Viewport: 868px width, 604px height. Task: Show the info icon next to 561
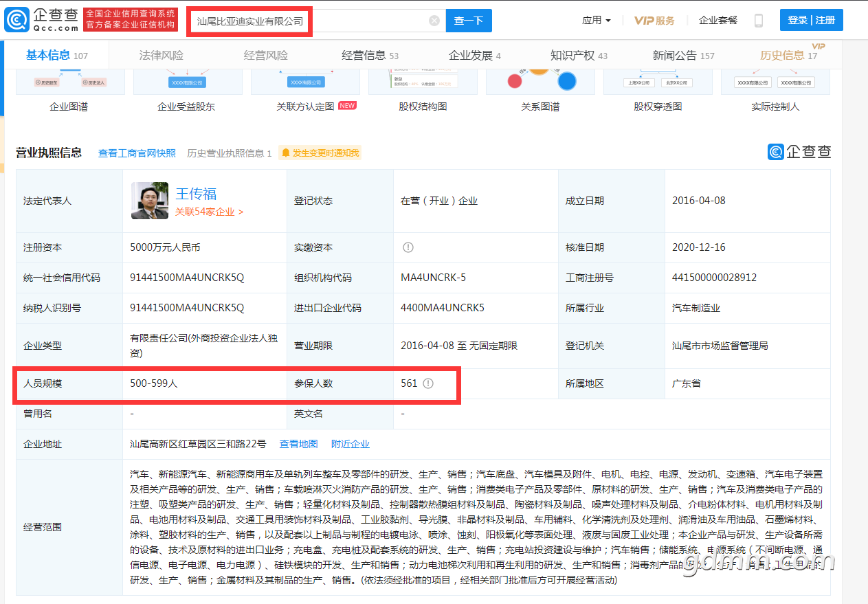pyautogui.click(x=428, y=383)
